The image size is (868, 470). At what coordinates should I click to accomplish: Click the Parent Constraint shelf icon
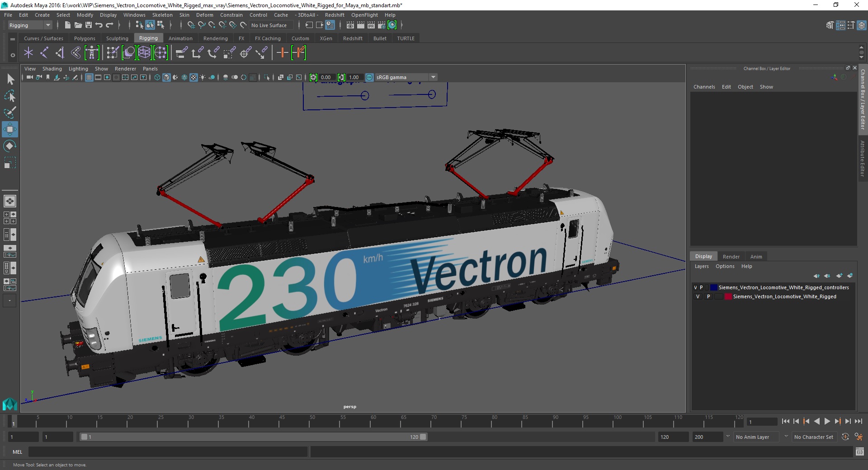[182, 53]
